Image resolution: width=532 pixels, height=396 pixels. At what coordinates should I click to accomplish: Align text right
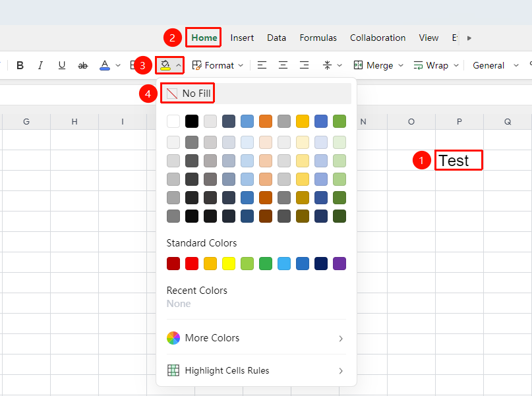[304, 65]
